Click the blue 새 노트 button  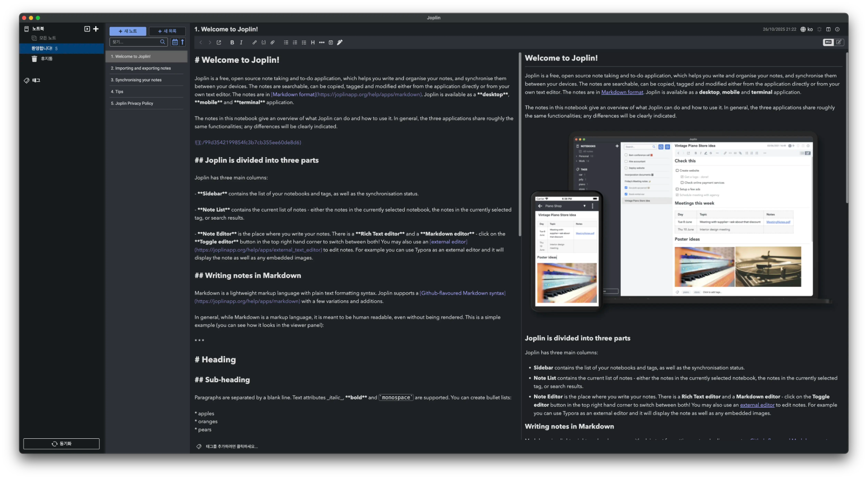(x=128, y=31)
